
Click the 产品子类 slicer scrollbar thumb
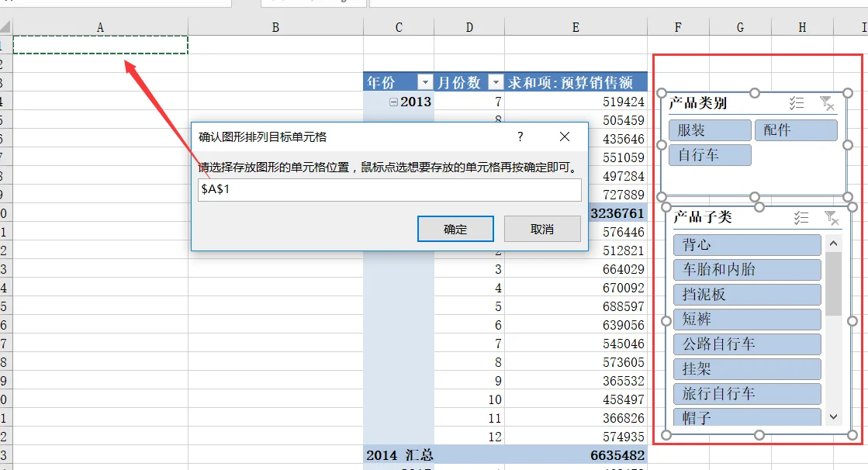point(833,283)
